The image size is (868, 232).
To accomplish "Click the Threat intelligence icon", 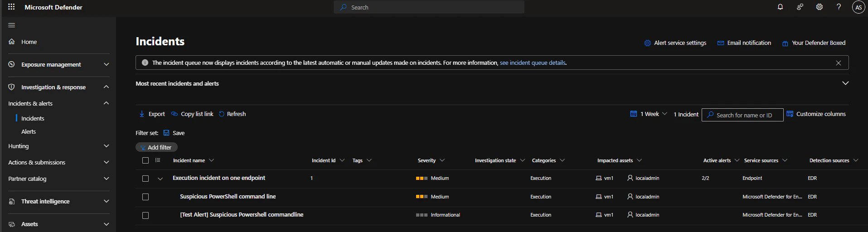I will (x=12, y=201).
